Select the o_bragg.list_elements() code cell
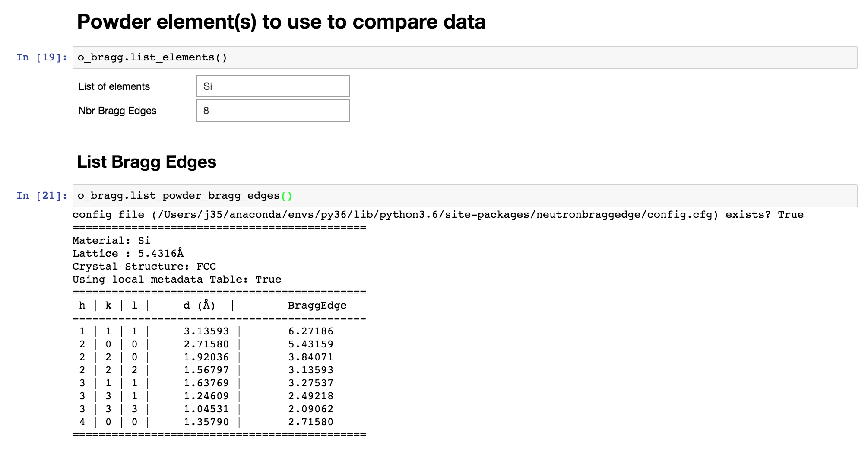Viewport: 868px width, 452px height. point(464,57)
